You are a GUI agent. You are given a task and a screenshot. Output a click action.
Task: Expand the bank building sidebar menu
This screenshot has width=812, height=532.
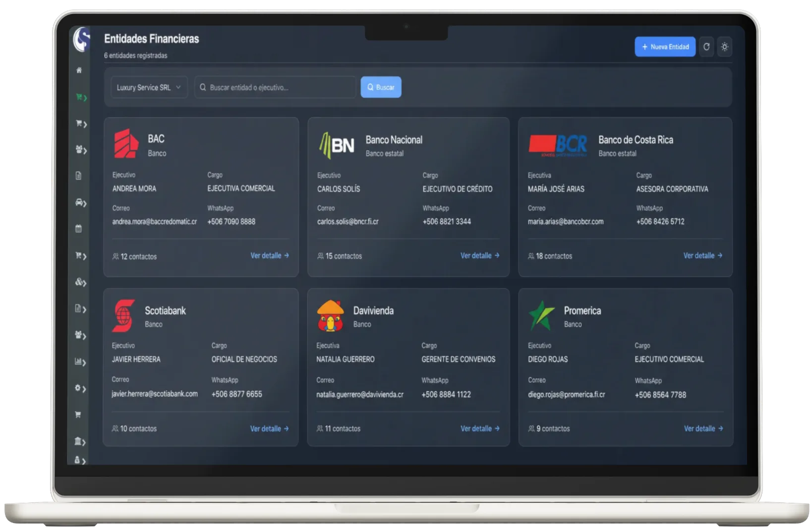coord(80,441)
